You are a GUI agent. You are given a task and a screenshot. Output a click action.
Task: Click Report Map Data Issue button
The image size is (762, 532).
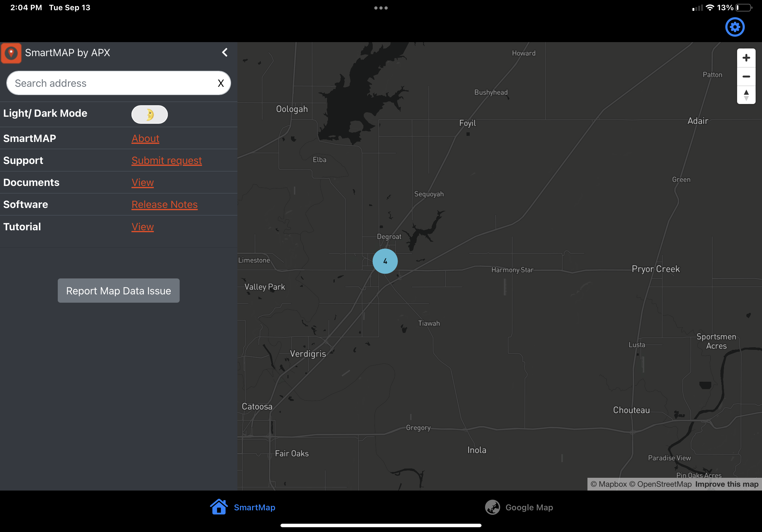click(118, 291)
